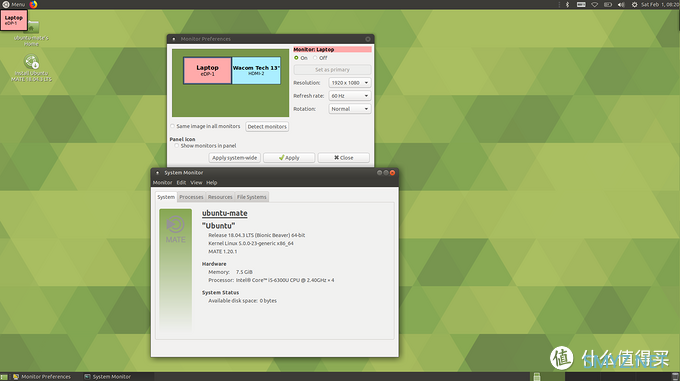
Task: Enable Show monitors in panel option
Action: [177, 146]
